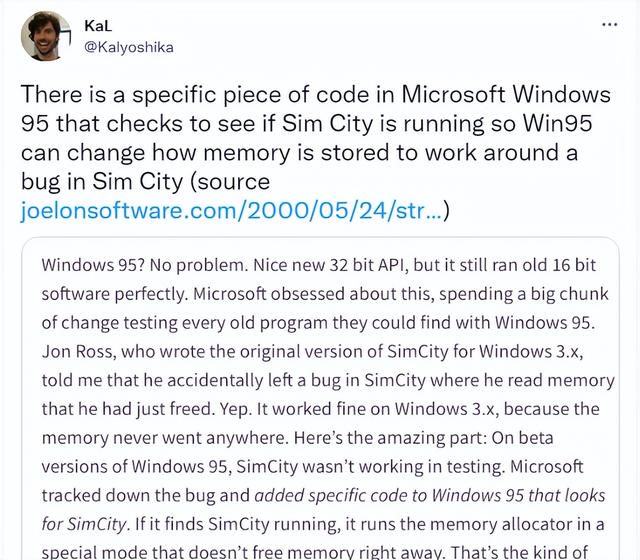This screenshot has width=640, height=560.
Task: Click the tweet line starting '95 that checks'
Action: coord(306,123)
